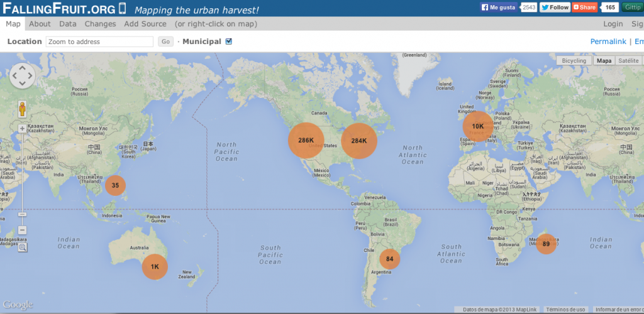Click the map zoom-out minus button

23,230
